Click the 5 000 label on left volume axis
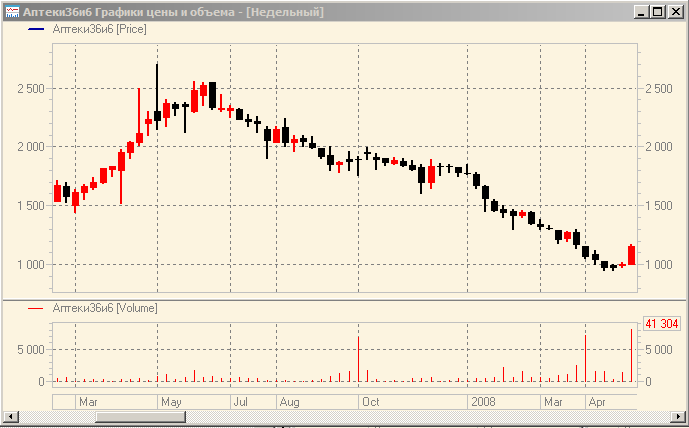The height and width of the screenshot is (428, 689). (x=31, y=350)
